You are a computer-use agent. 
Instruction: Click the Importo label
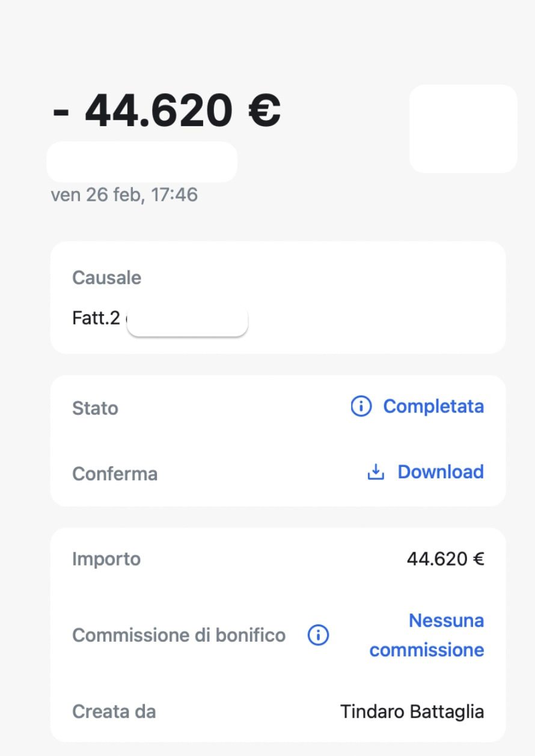coord(106,559)
